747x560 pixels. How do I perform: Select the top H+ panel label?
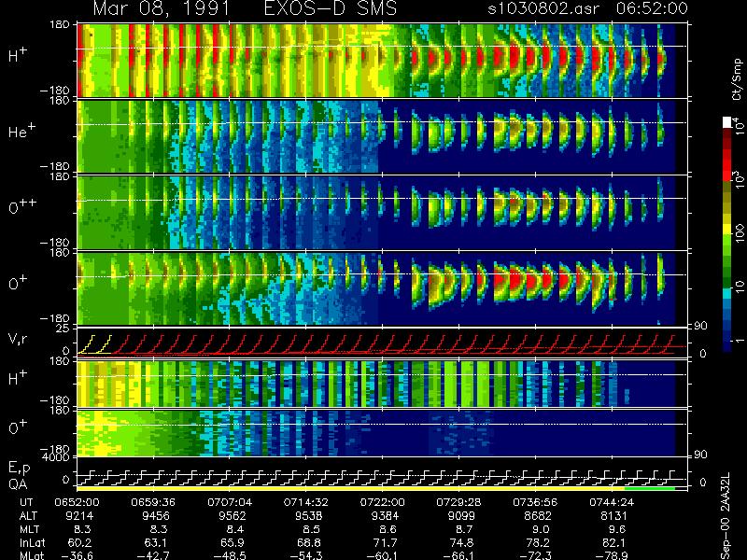click(x=18, y=55)
